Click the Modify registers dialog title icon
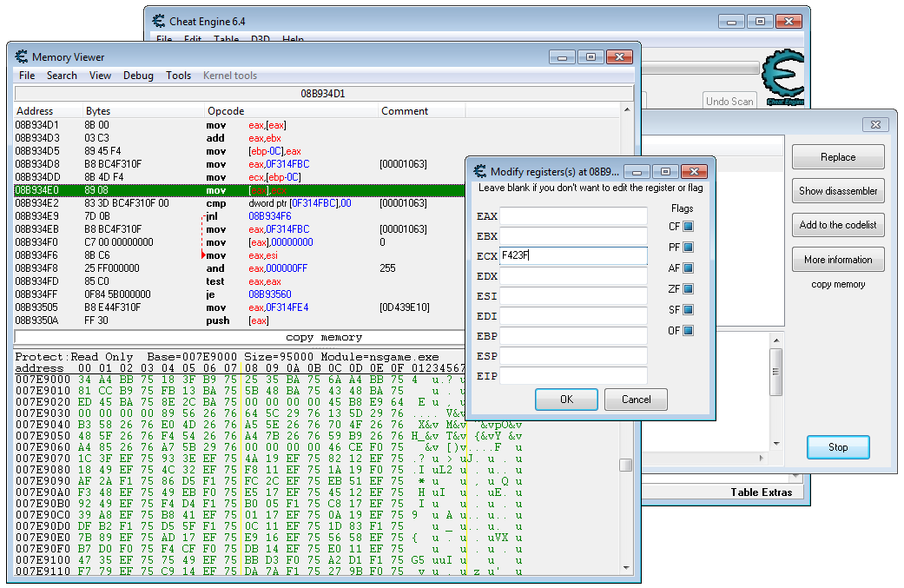This screenshot has width=904, height=588. click(x=478, y=171)
